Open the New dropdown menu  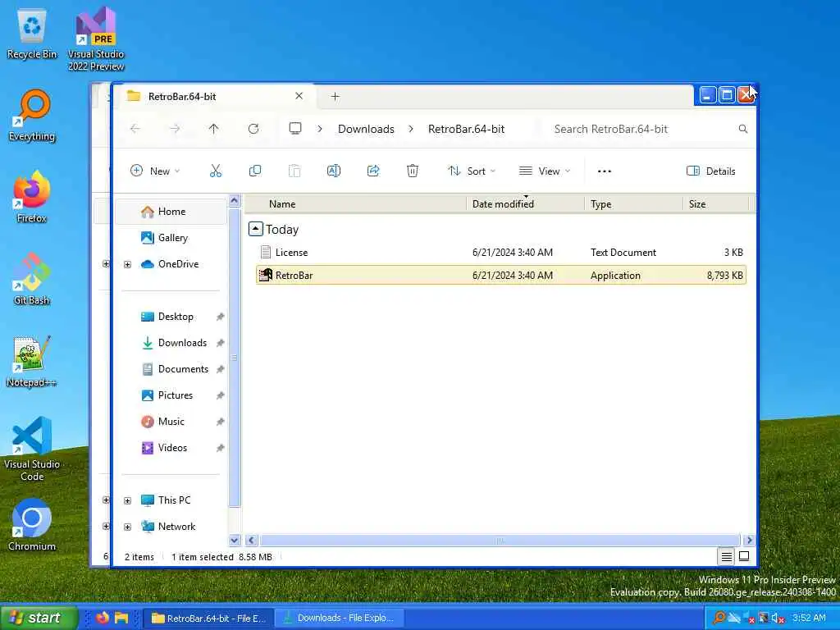[155, 171]
